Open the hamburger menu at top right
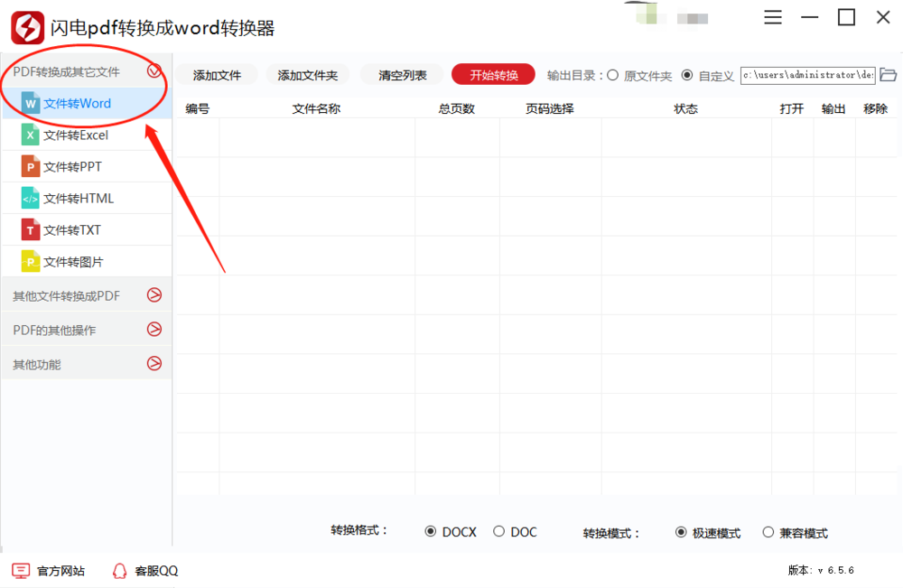 click(773, 16)
